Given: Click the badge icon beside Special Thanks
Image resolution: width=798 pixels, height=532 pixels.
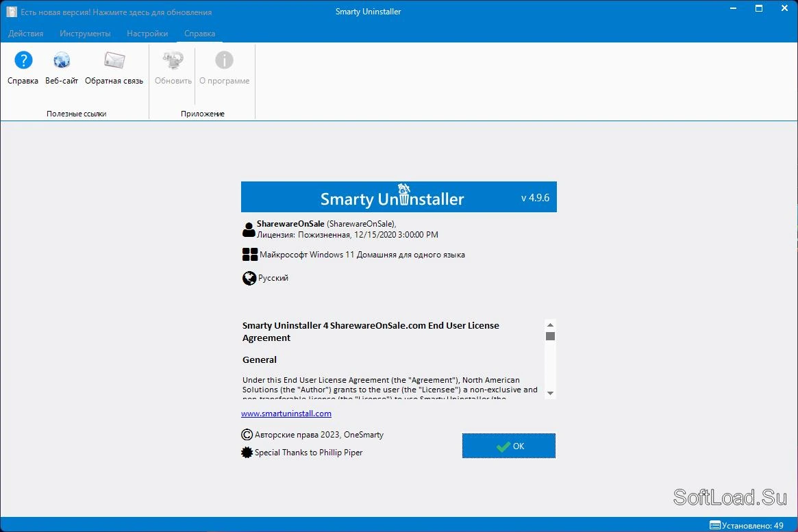Looking at the screenshot, I should (247, 452).
